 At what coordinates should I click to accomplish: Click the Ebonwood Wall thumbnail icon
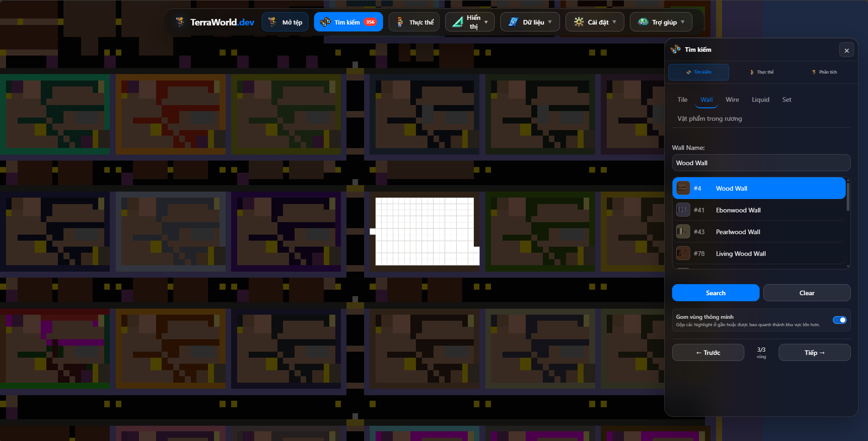pos(683,210)
